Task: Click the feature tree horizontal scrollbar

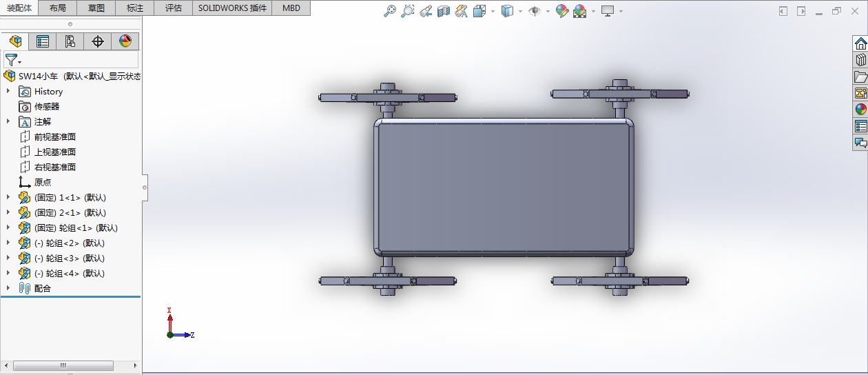Action: pos(63,365)
